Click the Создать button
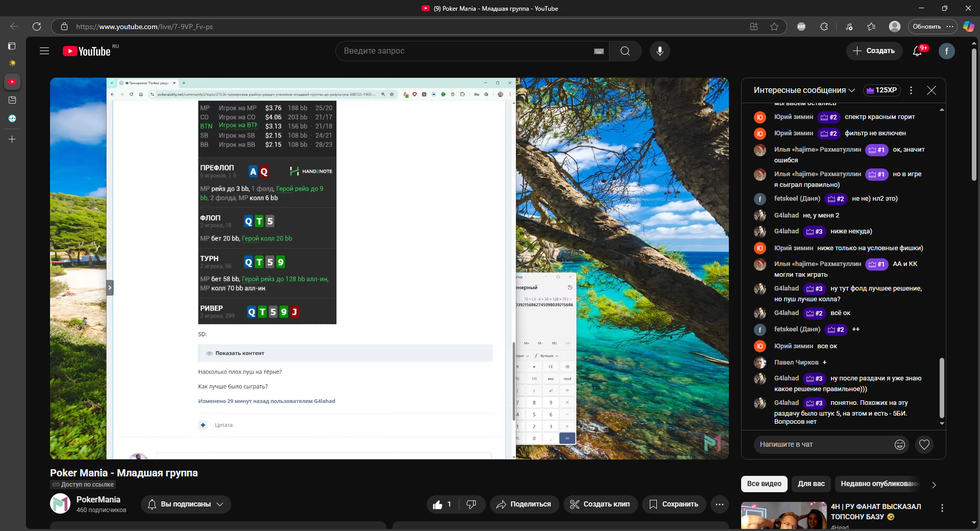This screenshot has height=531, width=980. pyautogui.click(x=874, y=51)
